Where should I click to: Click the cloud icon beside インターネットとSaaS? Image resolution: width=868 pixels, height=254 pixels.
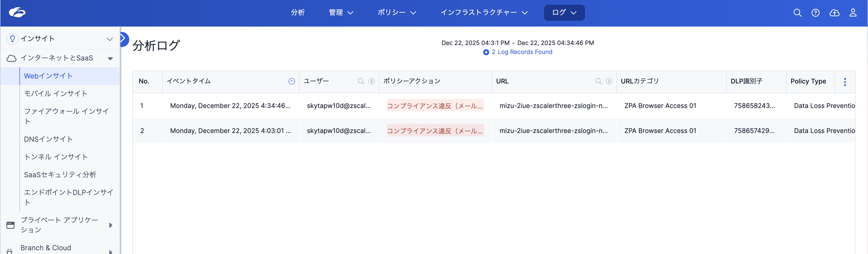point(11,58)
